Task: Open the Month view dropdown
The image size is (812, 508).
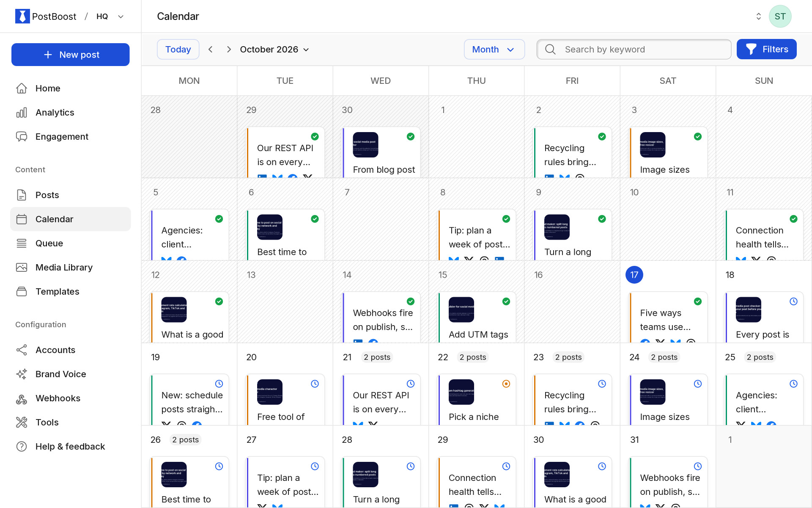Action: point(494,50)
